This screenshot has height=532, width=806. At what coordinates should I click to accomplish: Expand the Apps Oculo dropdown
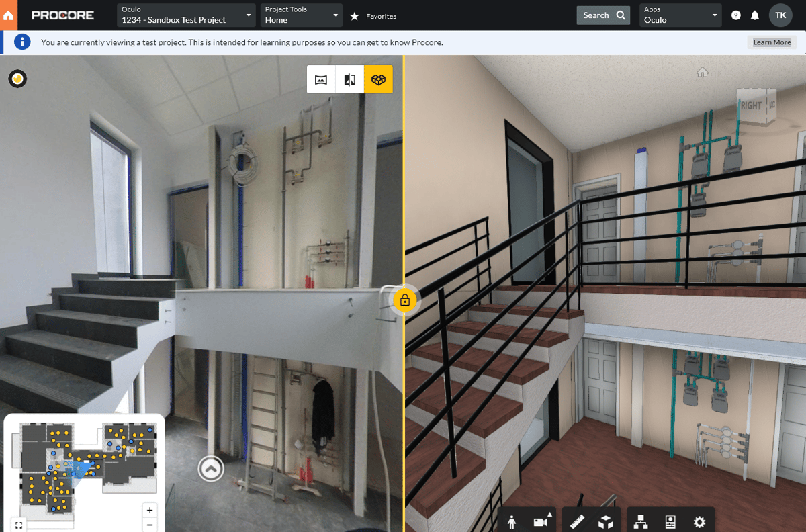point(680,15)
